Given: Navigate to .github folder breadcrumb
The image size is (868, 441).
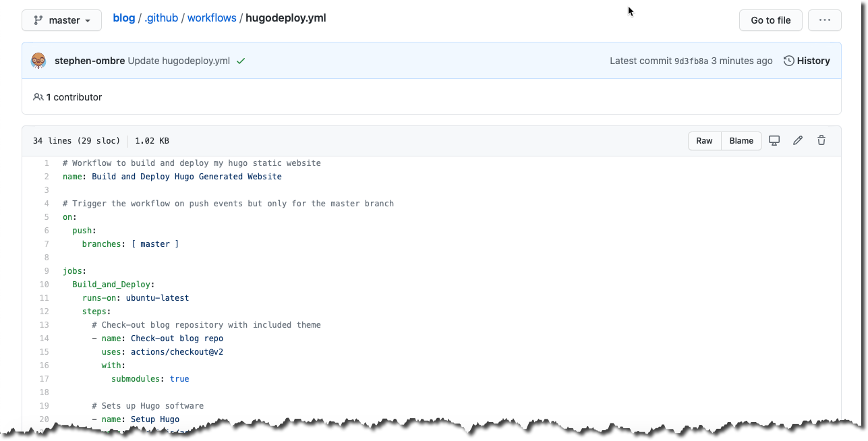Looking at the screenshot, I should pyautogui.click(x=161, y=18).
